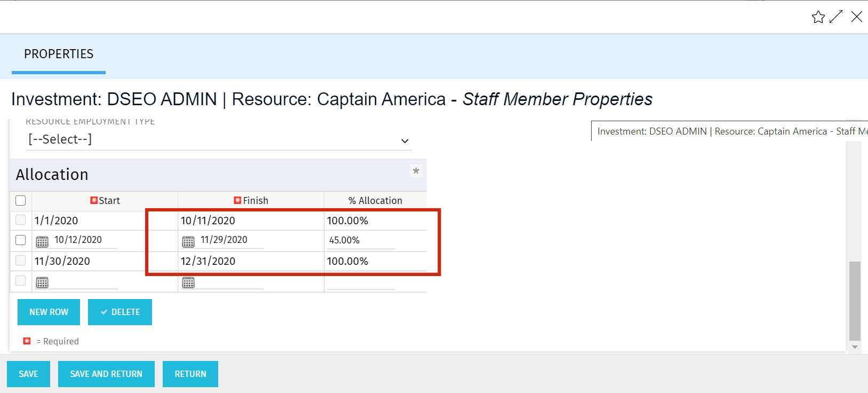Screen dimensions: 868x393
Task: Close the Staff Member Properties window
Action: point(856,17)
